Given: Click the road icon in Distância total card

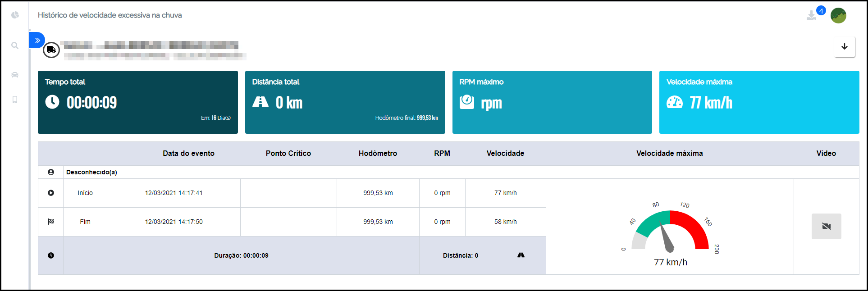Looking at the screenshot, I should click(260, 102).
